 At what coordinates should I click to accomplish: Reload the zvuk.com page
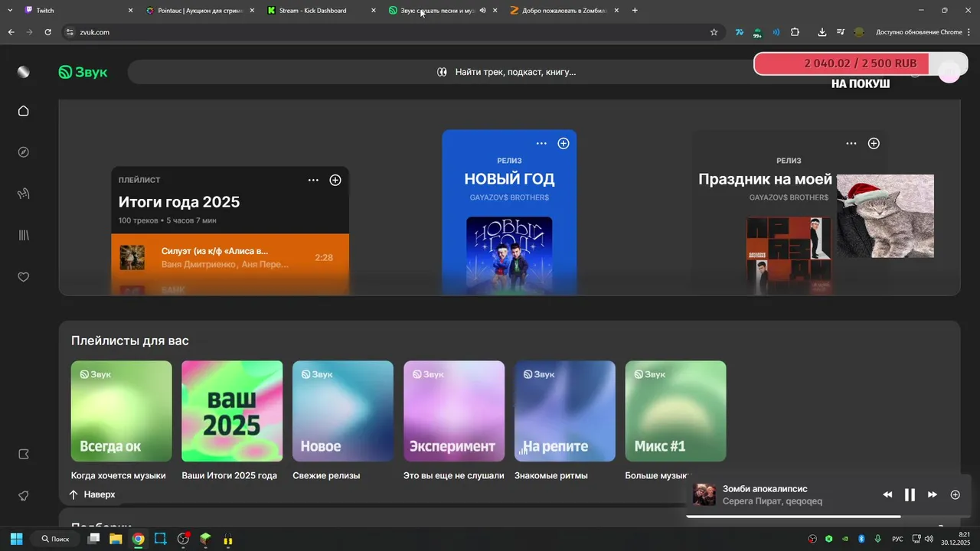[x=48, y=32]
